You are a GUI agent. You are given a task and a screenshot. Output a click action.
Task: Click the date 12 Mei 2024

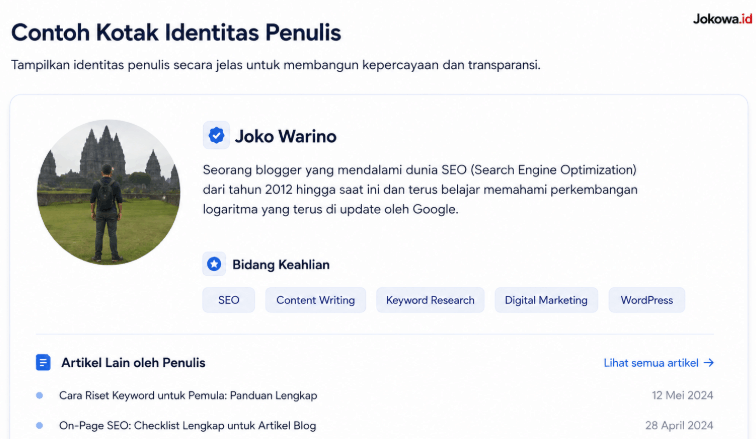682,395
